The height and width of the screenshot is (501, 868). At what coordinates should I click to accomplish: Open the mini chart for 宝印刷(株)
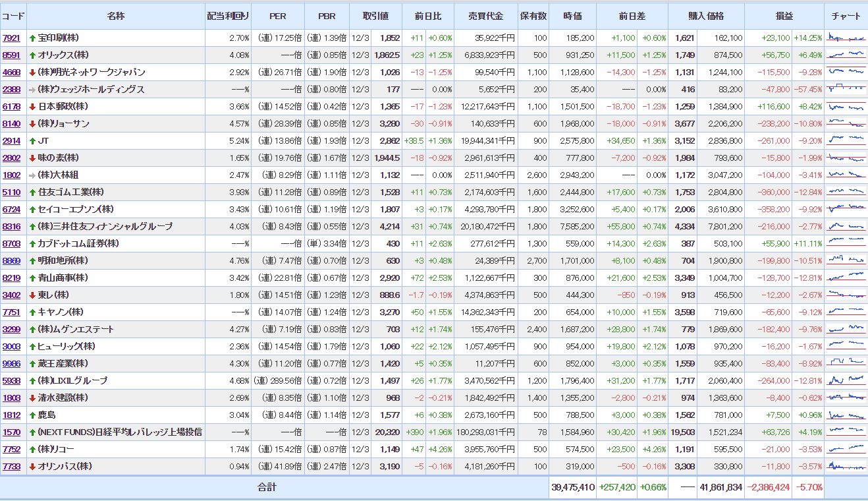click(x=846, y=38)
